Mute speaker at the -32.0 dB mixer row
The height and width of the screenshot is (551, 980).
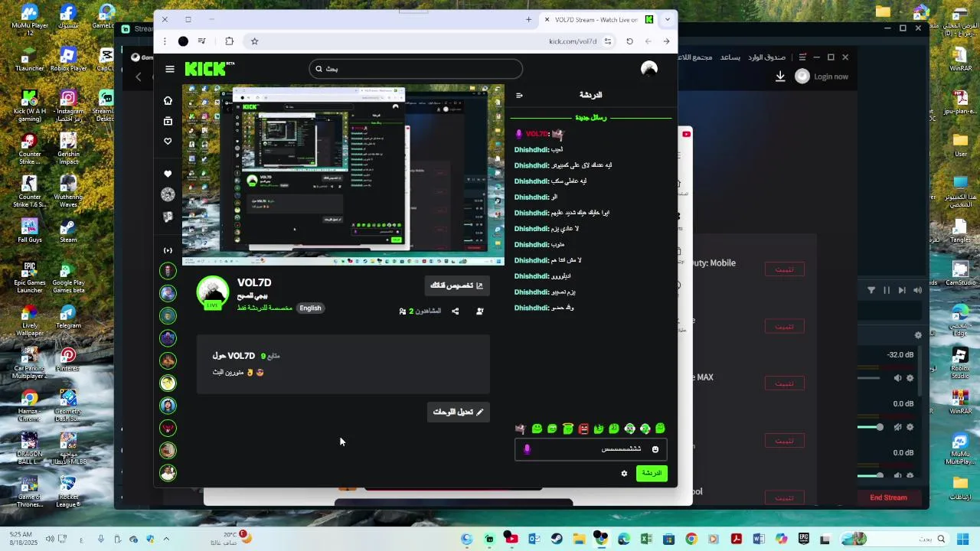pos(897,378)
